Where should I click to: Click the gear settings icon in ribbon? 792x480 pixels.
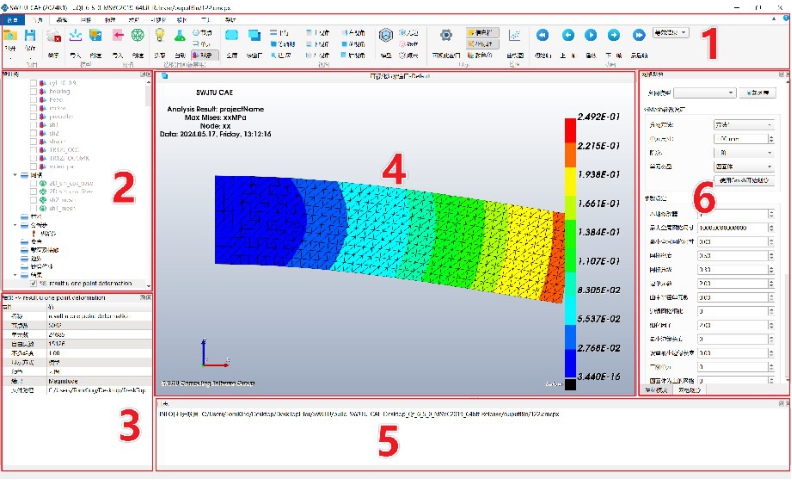tap(446, 35)
